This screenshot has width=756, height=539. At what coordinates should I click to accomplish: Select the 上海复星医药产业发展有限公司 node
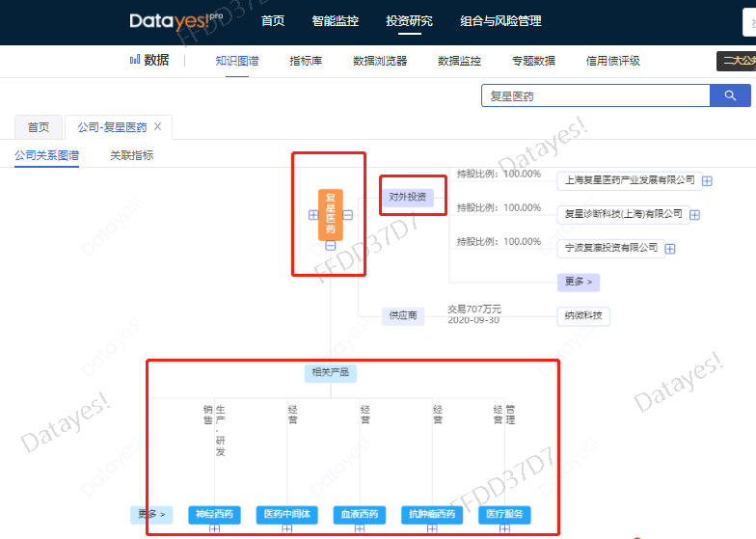[x=630, y=180]
